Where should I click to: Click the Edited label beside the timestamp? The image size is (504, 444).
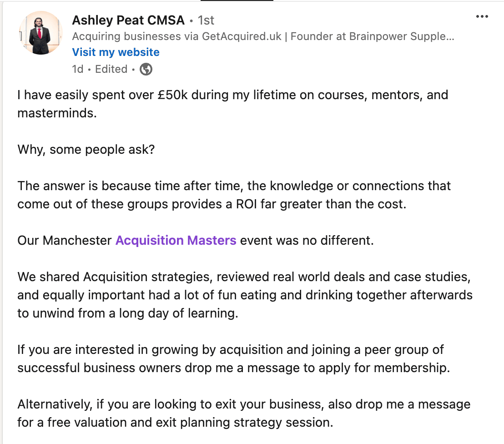pos(111,69)
